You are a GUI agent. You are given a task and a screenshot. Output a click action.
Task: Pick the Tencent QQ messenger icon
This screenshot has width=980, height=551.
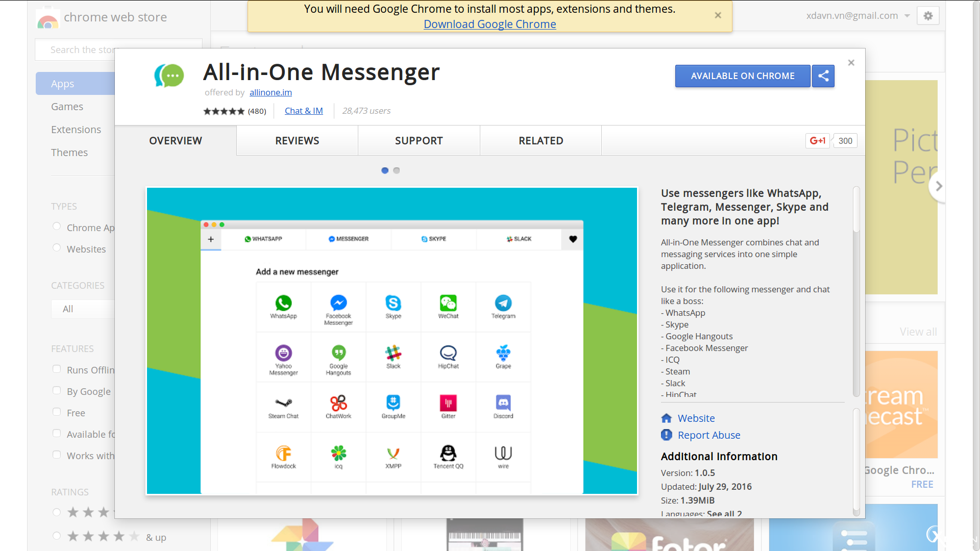(448, 453)
